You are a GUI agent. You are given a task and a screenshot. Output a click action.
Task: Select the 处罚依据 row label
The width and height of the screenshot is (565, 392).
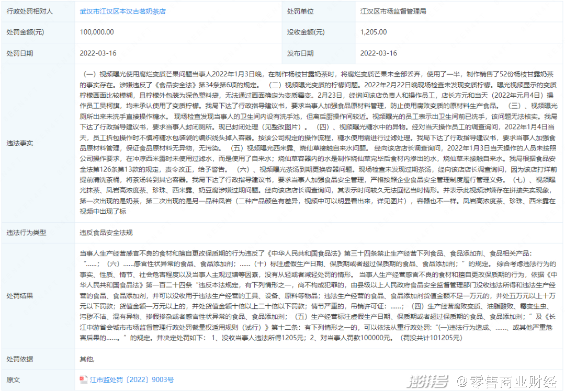[20, 359]
